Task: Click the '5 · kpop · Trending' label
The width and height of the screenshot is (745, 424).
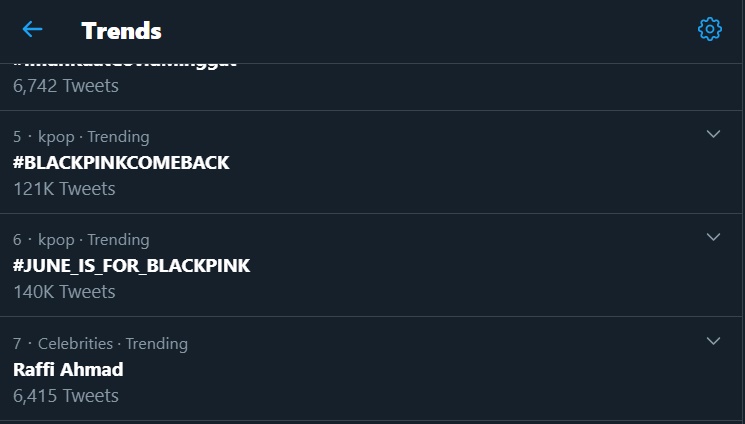Action: tap(81, 136)
